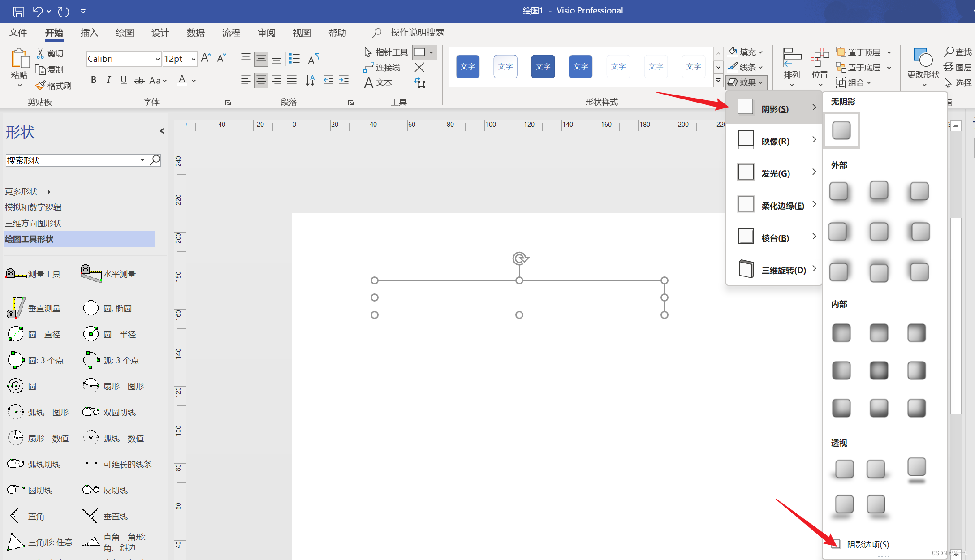
Task: Toggle Italic formatting
Action: 108,80
